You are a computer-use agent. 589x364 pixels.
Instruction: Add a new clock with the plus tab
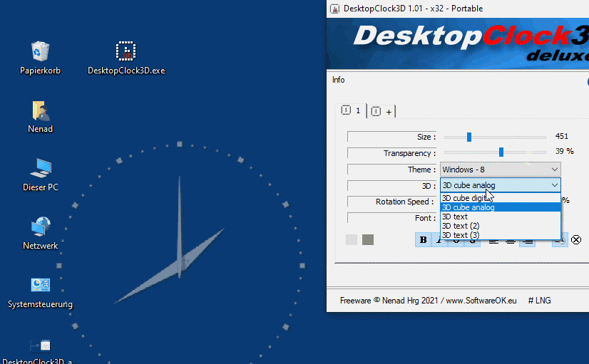tap(381, 111)
